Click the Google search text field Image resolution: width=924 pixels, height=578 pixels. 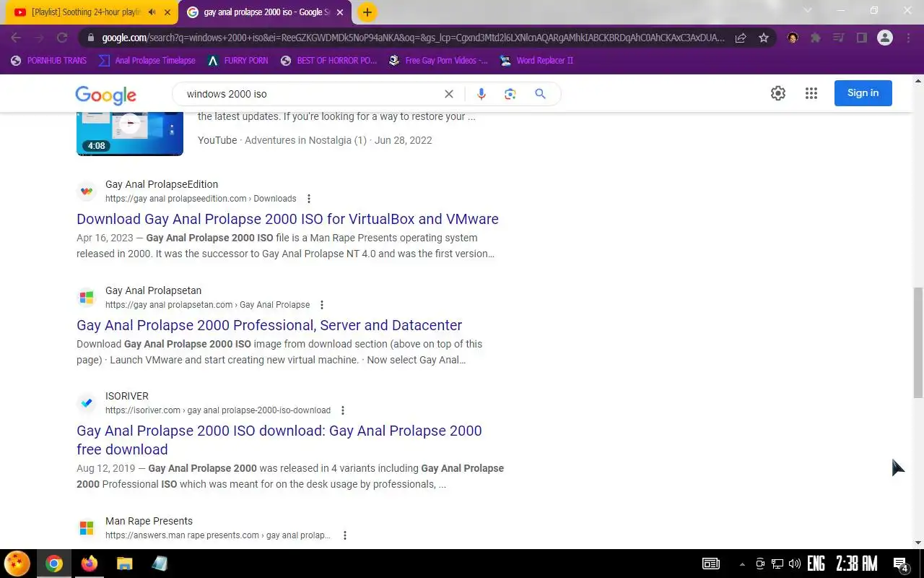310,94
